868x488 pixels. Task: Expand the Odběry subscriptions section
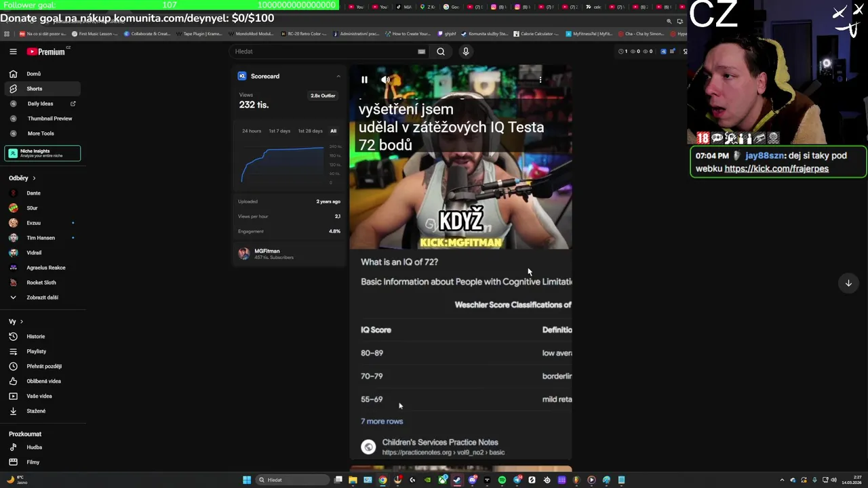tap(22, 178)
